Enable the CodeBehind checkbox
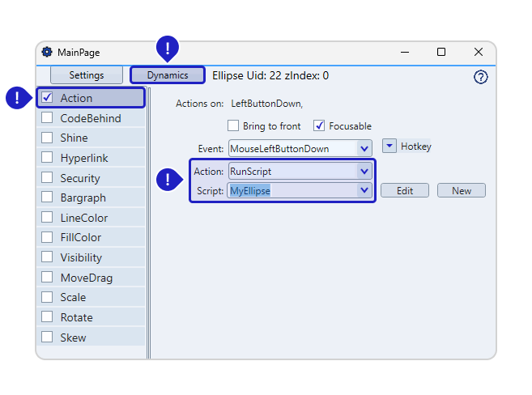Screen dimensions: 532x395 click(x=48, y=118)
